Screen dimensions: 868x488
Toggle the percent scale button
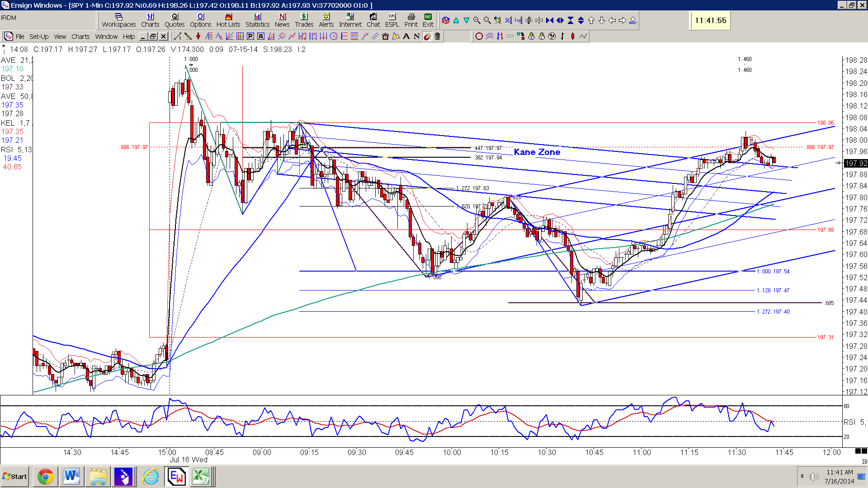pyautogui.click(x=509, y=20)
